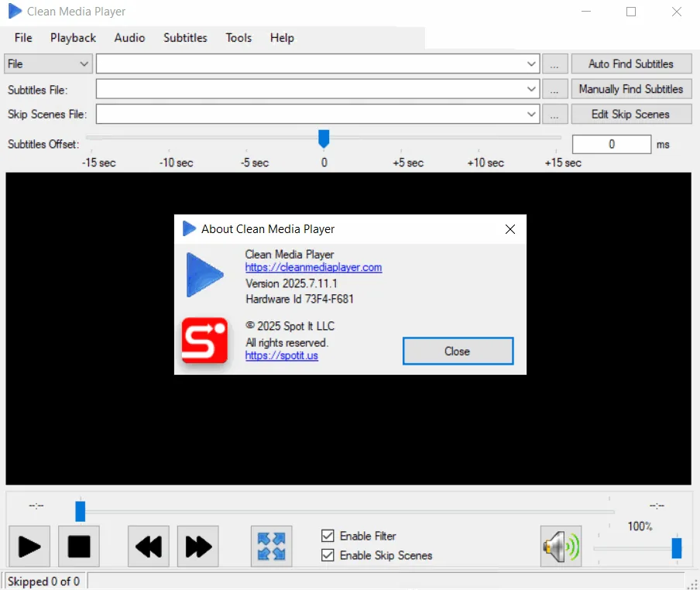Click the blue play logo in About dialog

tap(204, 275)
